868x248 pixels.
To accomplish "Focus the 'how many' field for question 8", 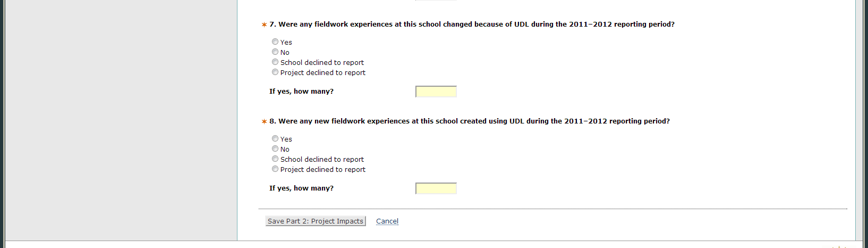I will pyautogui.click(x=436, y=188).
